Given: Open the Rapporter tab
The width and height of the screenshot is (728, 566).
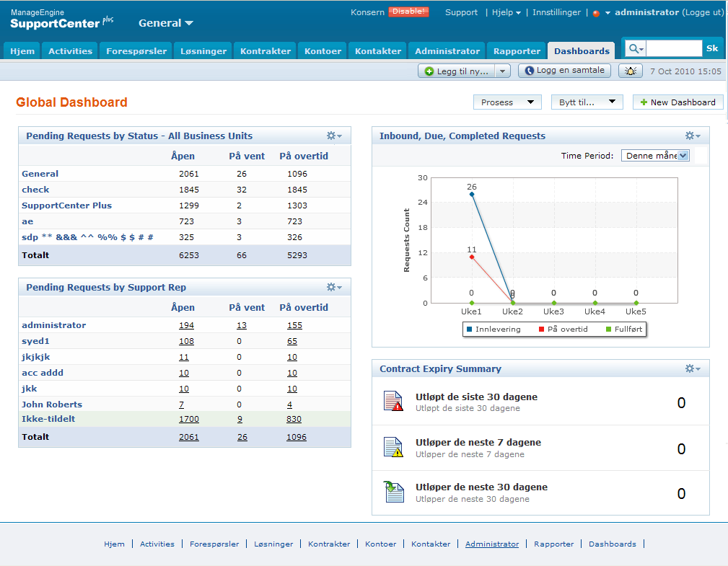Looking at the screenshot, I should (x=517, y=51).
